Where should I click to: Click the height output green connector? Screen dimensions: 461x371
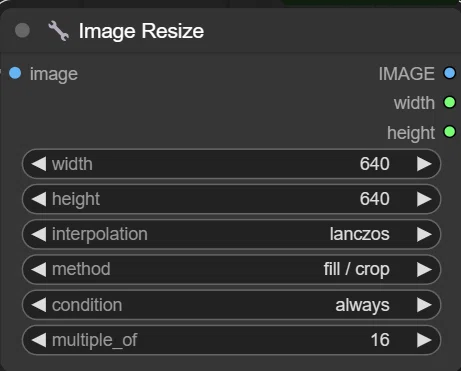[x=449, y=132]
